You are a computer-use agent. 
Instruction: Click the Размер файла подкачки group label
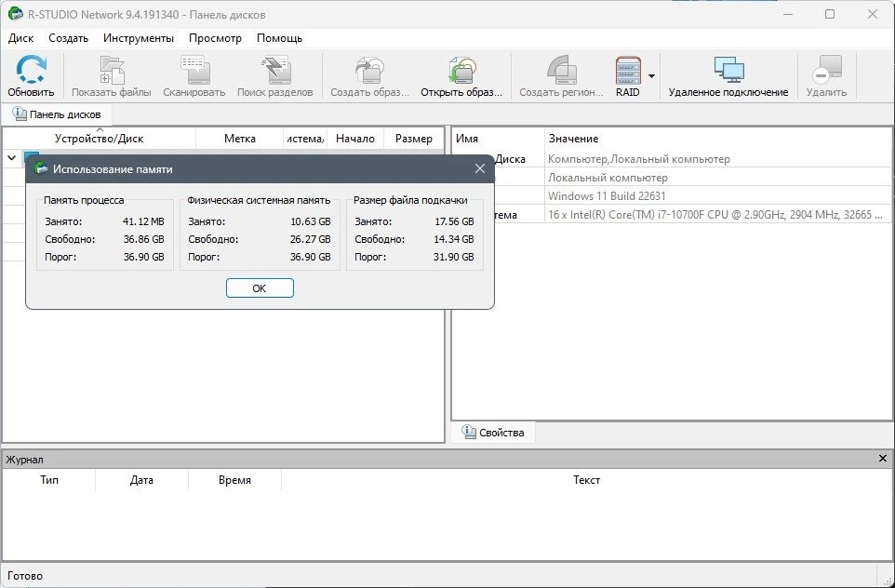[x=410, y=200]
